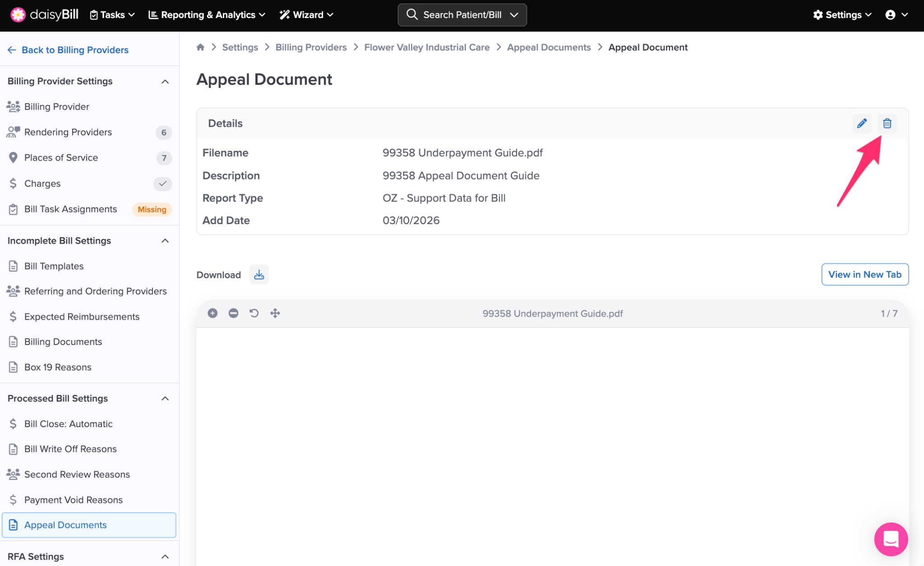Viewport: 924px width, 566px height.
Task: Click the download icon next to Download
Action: point(259,275)
